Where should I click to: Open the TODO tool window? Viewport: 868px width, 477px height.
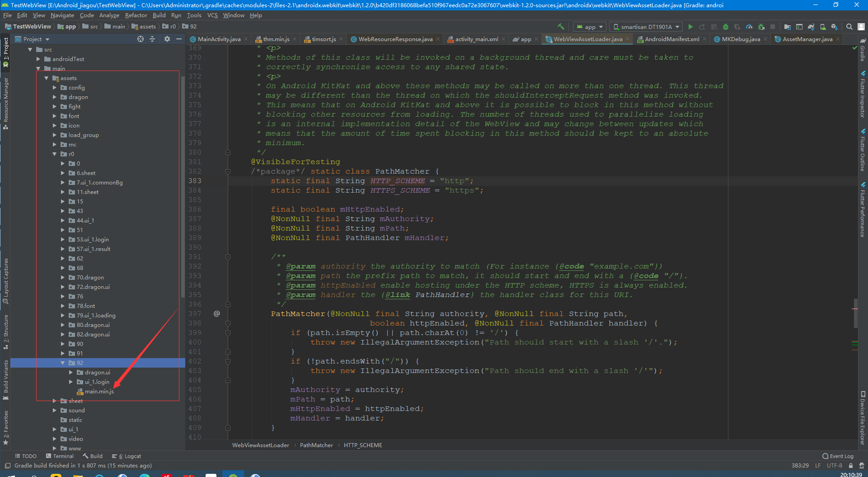point(26,456)
